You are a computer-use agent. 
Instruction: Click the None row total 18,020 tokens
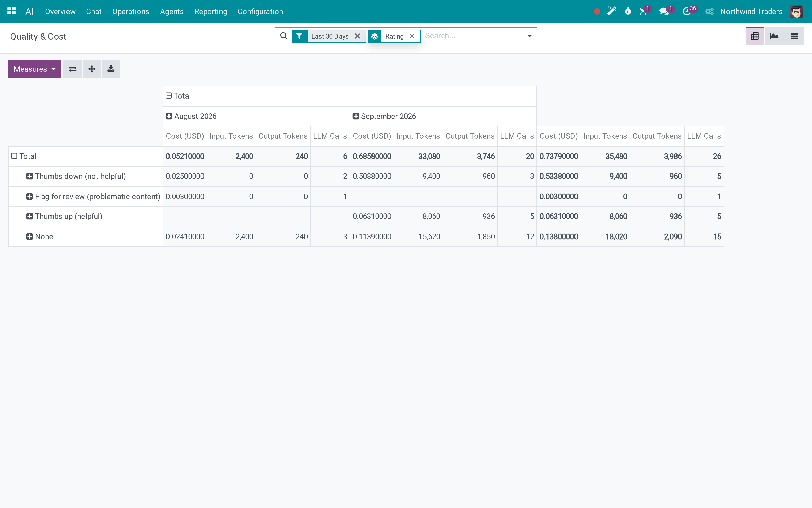pyautogui.click(x=605, y=236)
